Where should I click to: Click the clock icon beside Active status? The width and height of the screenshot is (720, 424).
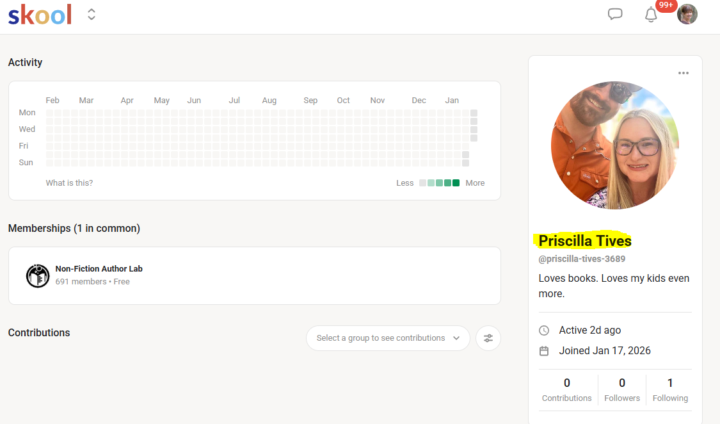pyautogui.click(x=544, y=330)
